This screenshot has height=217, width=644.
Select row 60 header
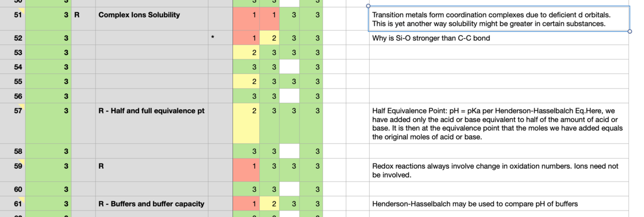(x=12, y=189)
